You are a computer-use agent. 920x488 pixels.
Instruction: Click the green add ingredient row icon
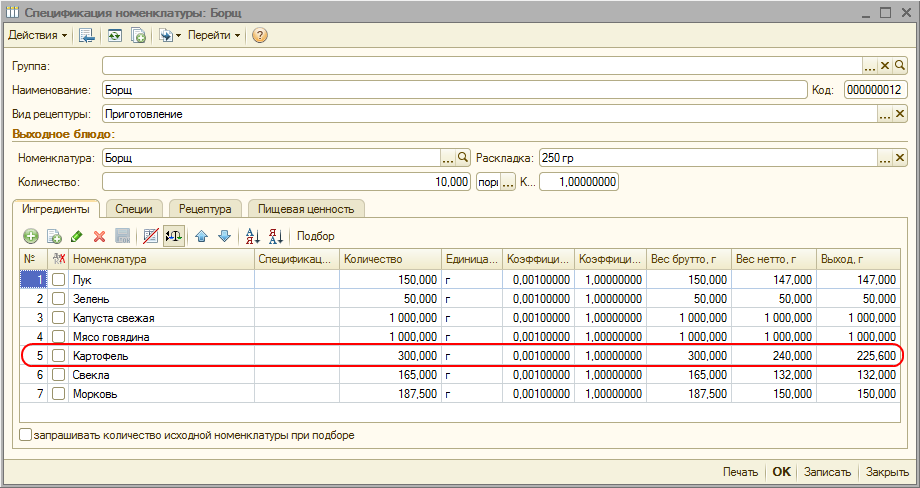(30, 236)
